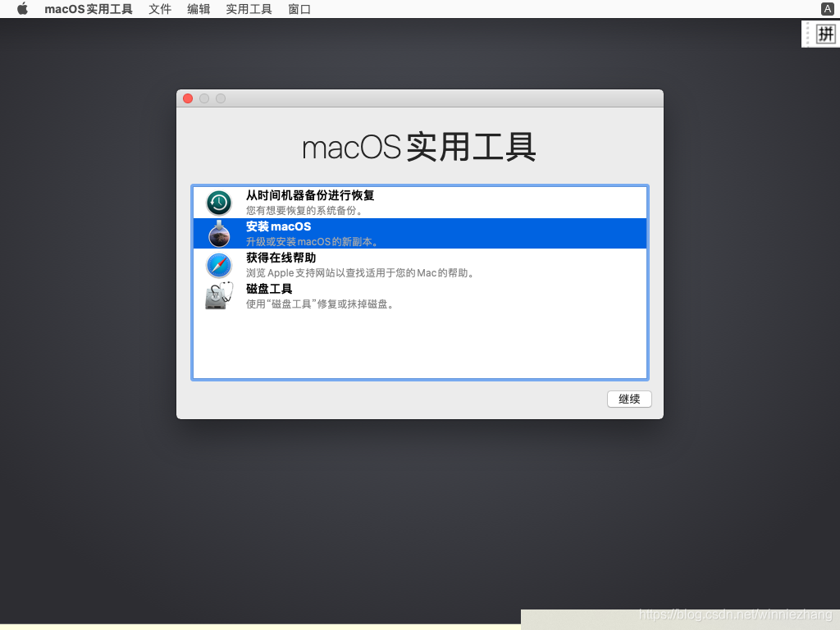
Task: Click the Time Machine restore icon
Action: (x=219, y=203)
